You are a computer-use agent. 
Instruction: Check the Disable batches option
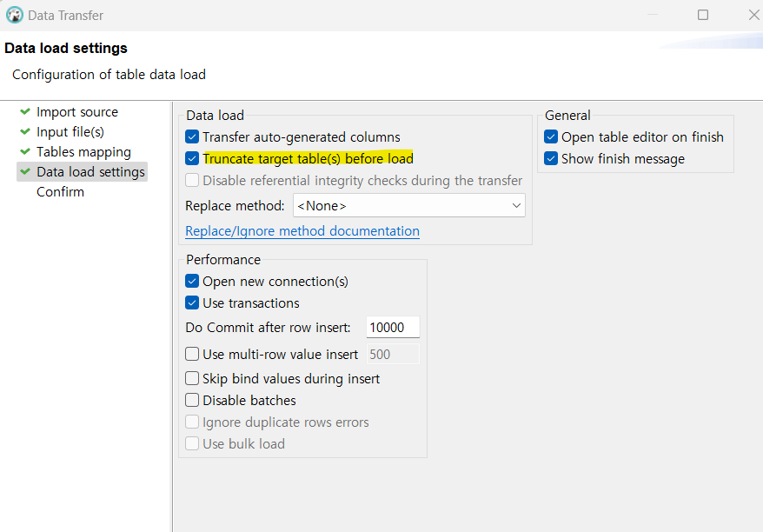point(193,401)
